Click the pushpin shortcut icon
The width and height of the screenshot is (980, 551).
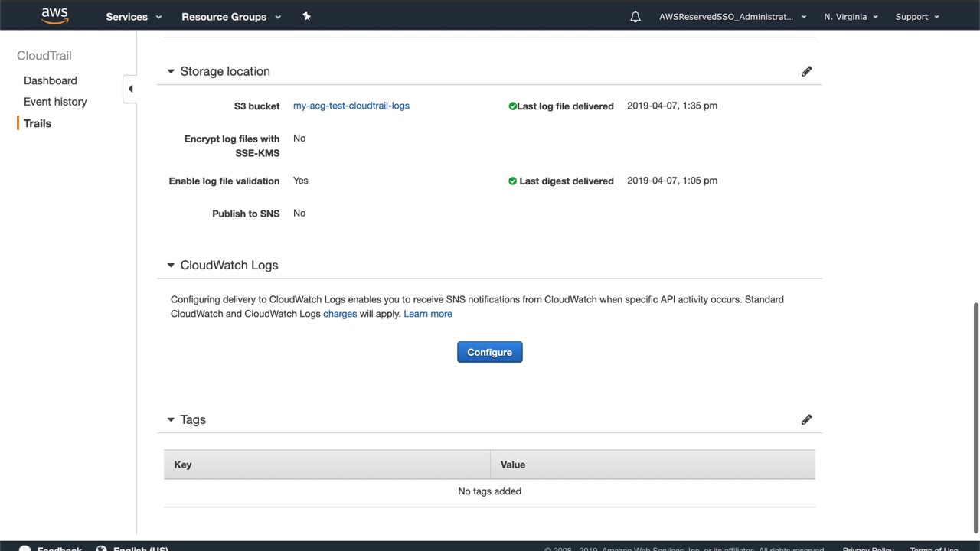pos(306,16)
